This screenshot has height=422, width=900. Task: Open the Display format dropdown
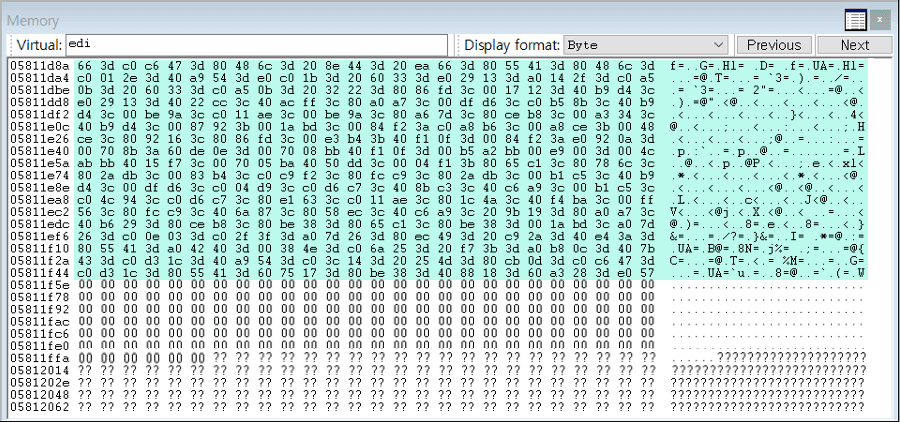point(646,45)
